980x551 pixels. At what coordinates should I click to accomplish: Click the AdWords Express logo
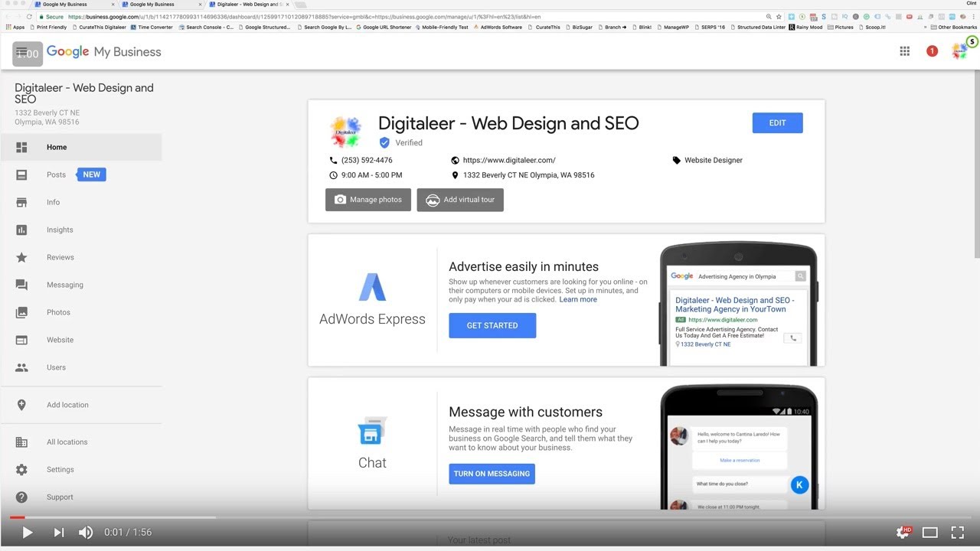372,287
